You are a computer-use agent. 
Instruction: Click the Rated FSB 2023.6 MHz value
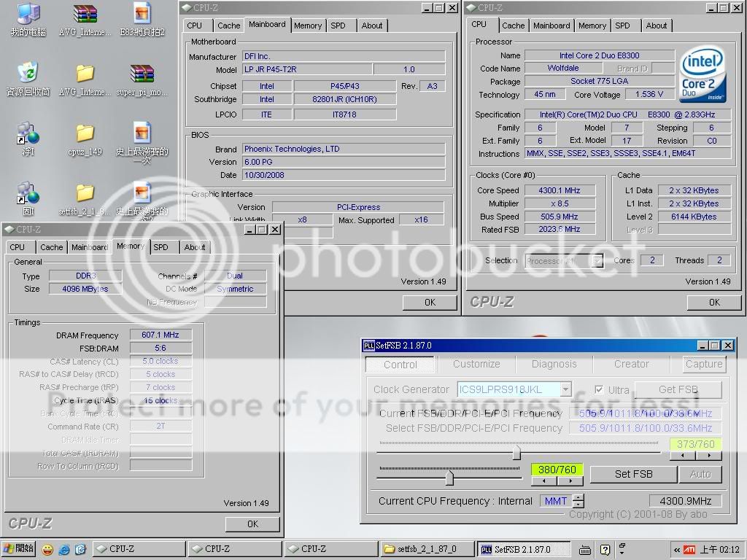pyautogui.click(x=560, y=230)
